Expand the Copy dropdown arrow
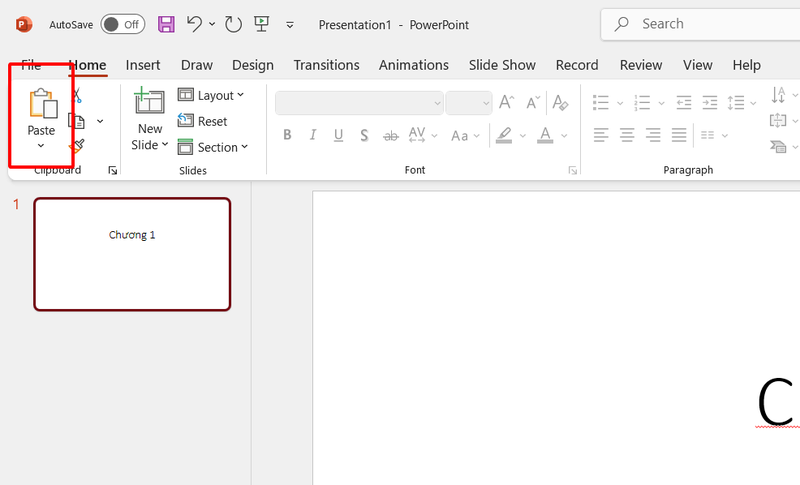800x485 pixels. click(x=100, y=121)
